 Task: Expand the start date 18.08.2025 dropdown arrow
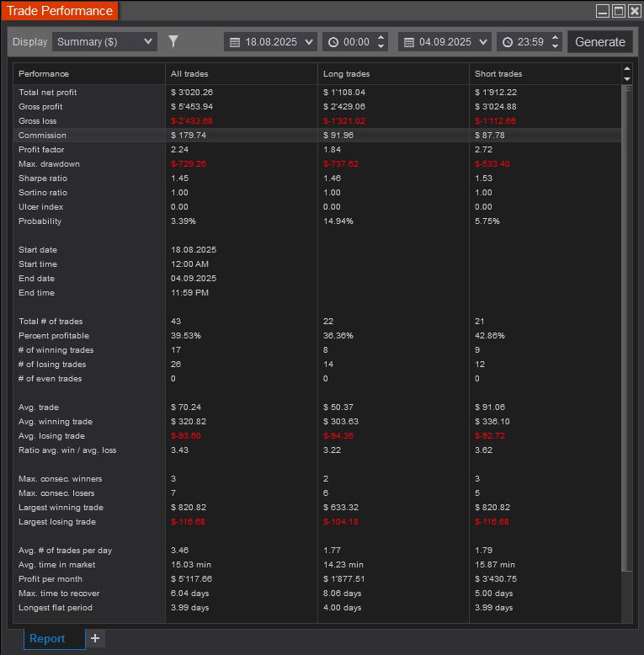coord(308,42)
